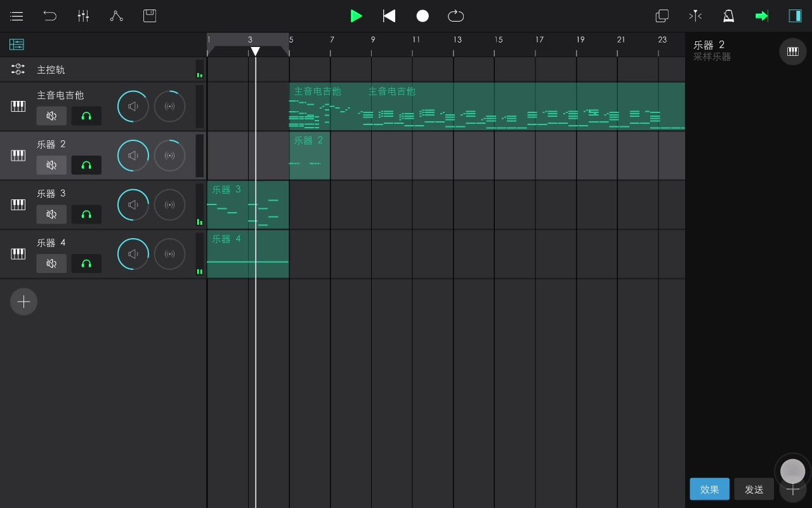This screenshot has width=812, height=508.
Task: Toggle loop playback mode
Action: [x=455, y=16]
